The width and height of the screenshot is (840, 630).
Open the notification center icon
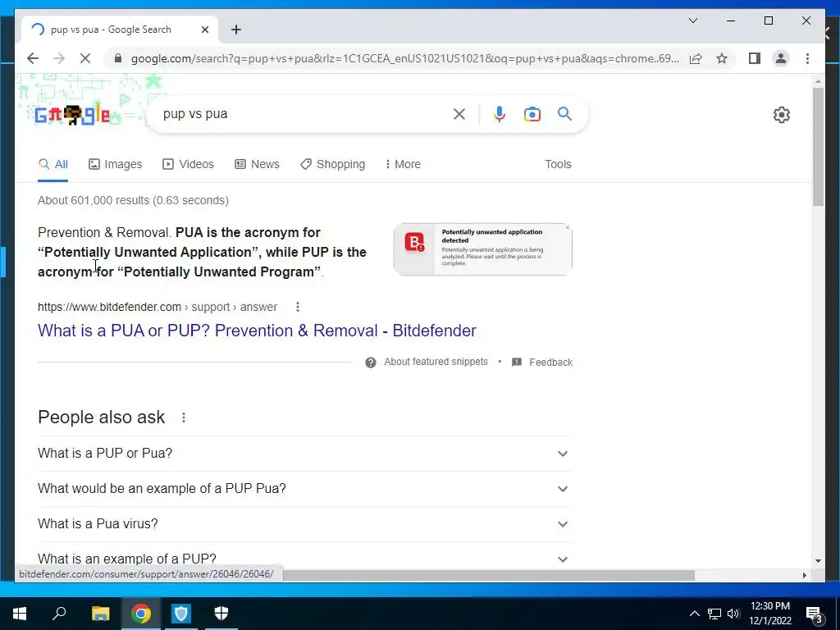pos(815,614)
